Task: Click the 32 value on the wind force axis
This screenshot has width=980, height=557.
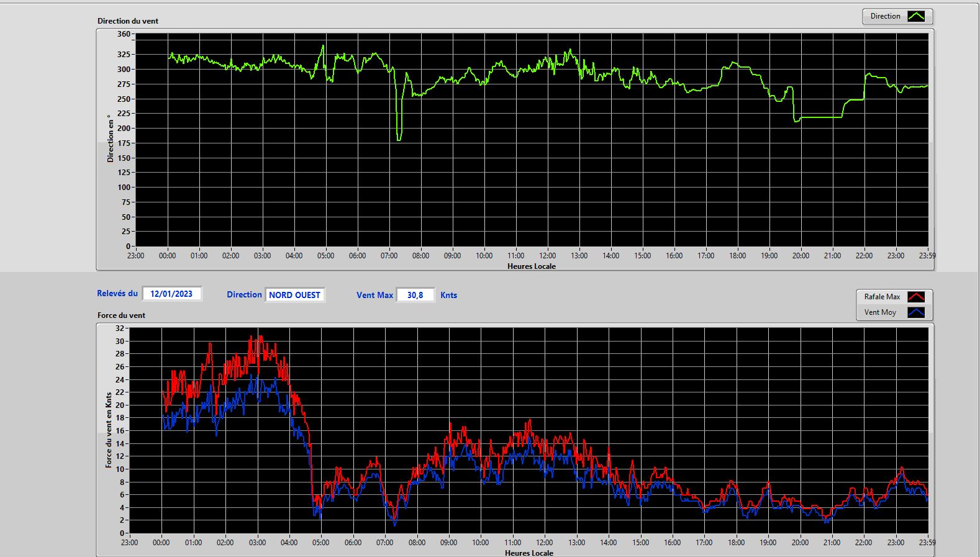Action: [120, 328]
